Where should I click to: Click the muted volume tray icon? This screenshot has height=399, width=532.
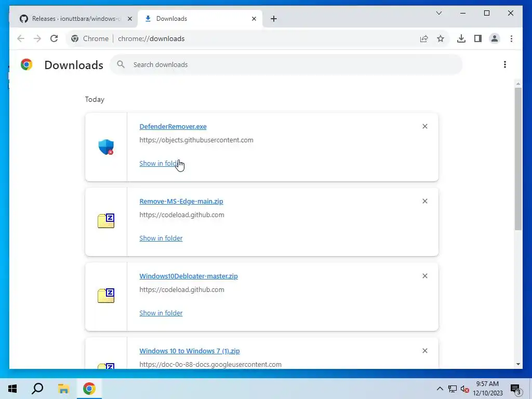[464, 389]
